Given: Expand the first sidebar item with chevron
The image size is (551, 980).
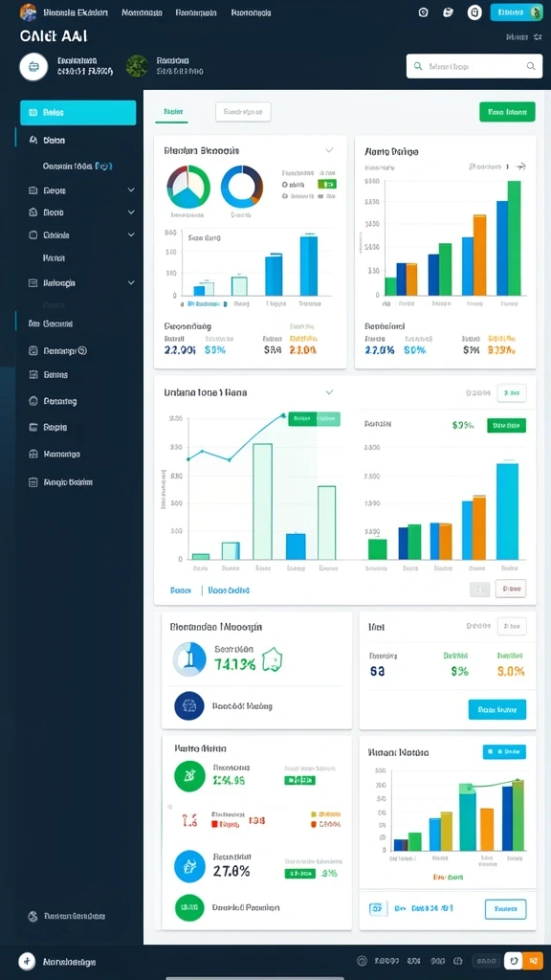Looking at the screenshot, I should tap(130, 189).
